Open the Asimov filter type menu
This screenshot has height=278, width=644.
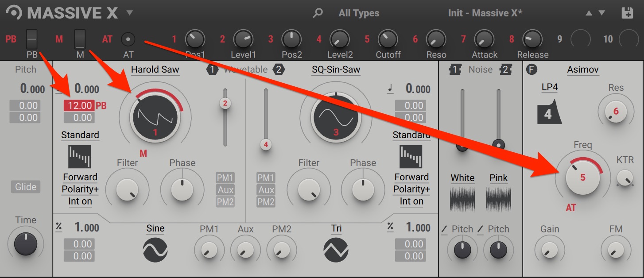click(x=583, y=69)
